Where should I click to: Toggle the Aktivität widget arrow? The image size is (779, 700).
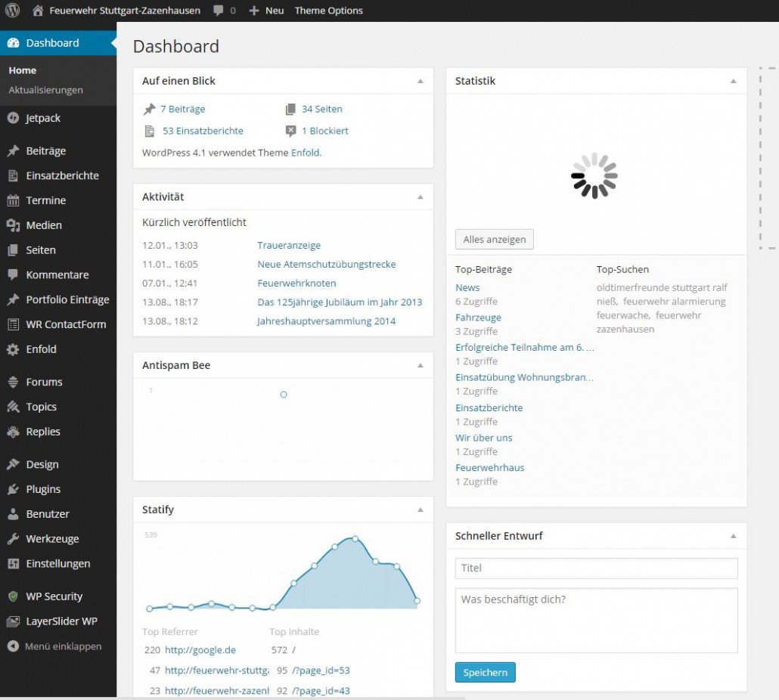click(x=421, y=197)
